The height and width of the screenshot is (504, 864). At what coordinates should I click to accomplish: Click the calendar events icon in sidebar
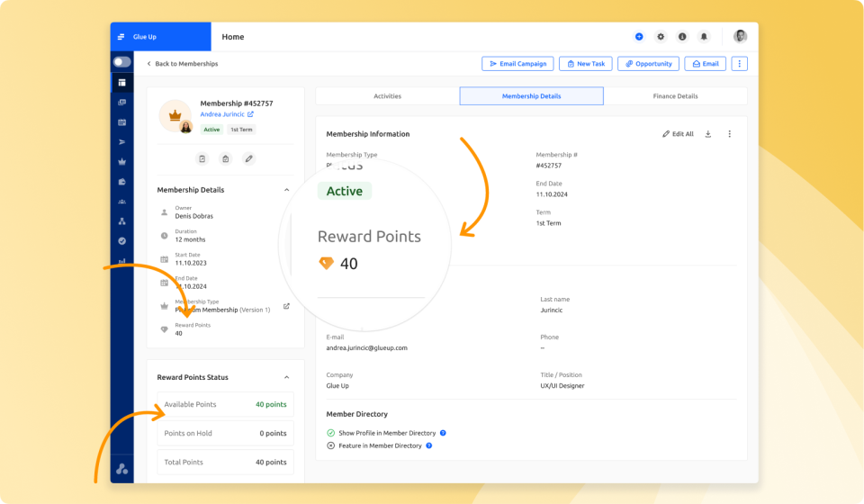[121, 122]
